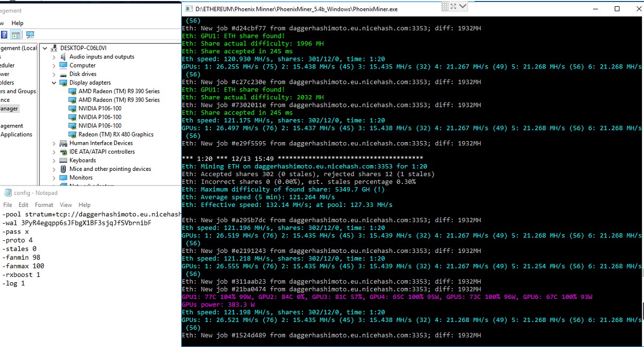Viewport: 644px width, 347px height.
Task: Expand the Computer category
Action: coord(54,65)
